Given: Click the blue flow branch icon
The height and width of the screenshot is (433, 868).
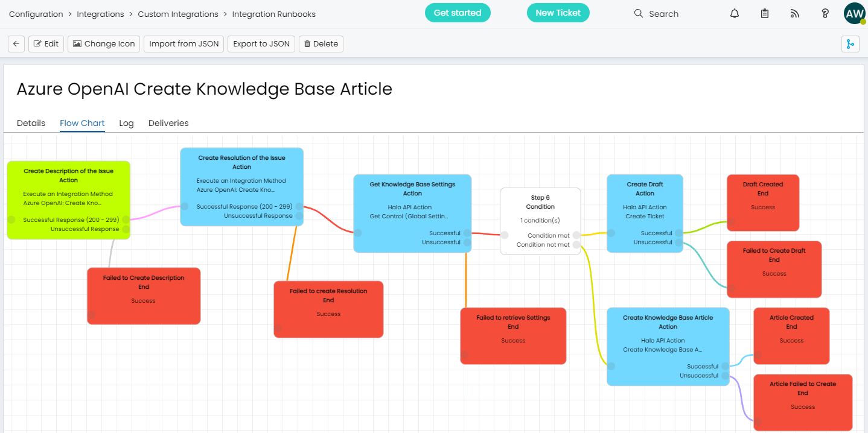Looking at the screenshot, I should point(850,44).
